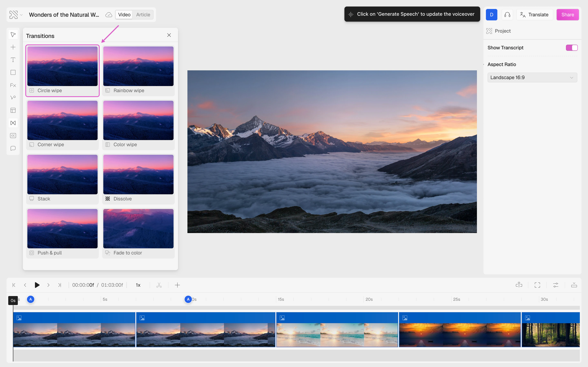Click the fullscreen preview icon
The height and width of the screenshot is (367, 588).
pyautogui.click(x=537, y=285)
